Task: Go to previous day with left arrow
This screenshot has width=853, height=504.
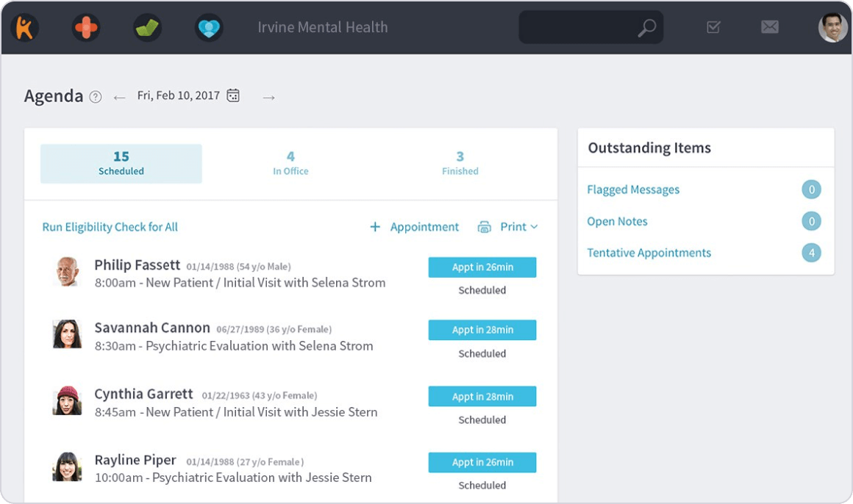Action: 119,97
